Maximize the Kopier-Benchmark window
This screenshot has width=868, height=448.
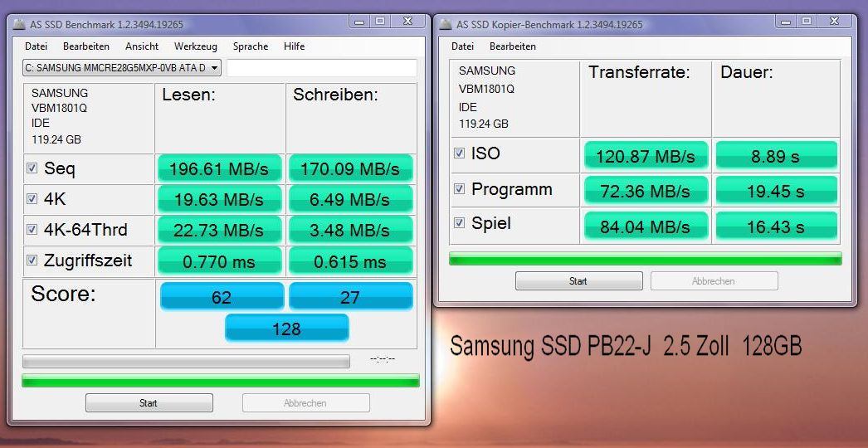(807, 22)
